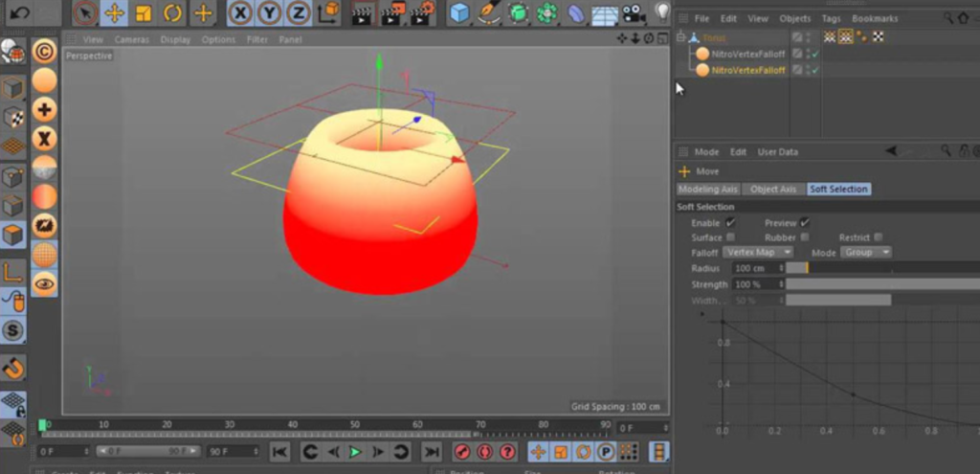Viewport: 980px width, 474px height.
Task: Jump to the start of animation
Action: point(280,451)
